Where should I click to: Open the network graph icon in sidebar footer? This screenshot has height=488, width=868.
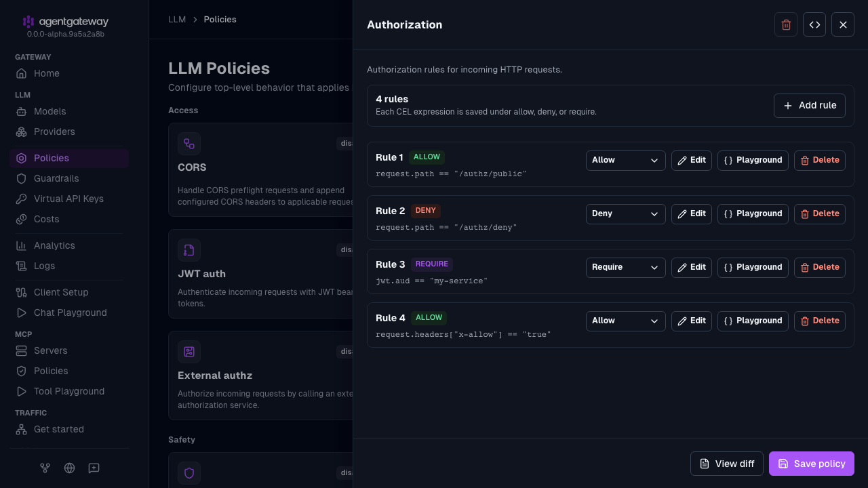pos(45,468)
